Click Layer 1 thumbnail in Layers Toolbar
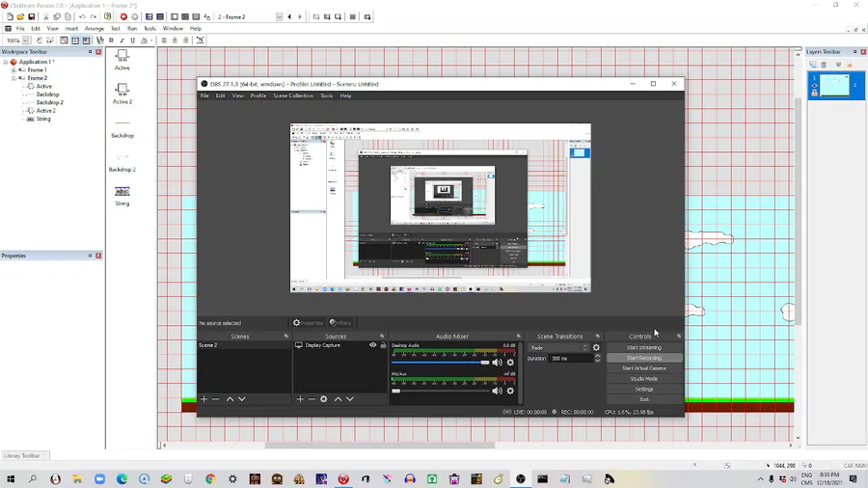Viewport: 868px width, 488px height. [835, 86]
